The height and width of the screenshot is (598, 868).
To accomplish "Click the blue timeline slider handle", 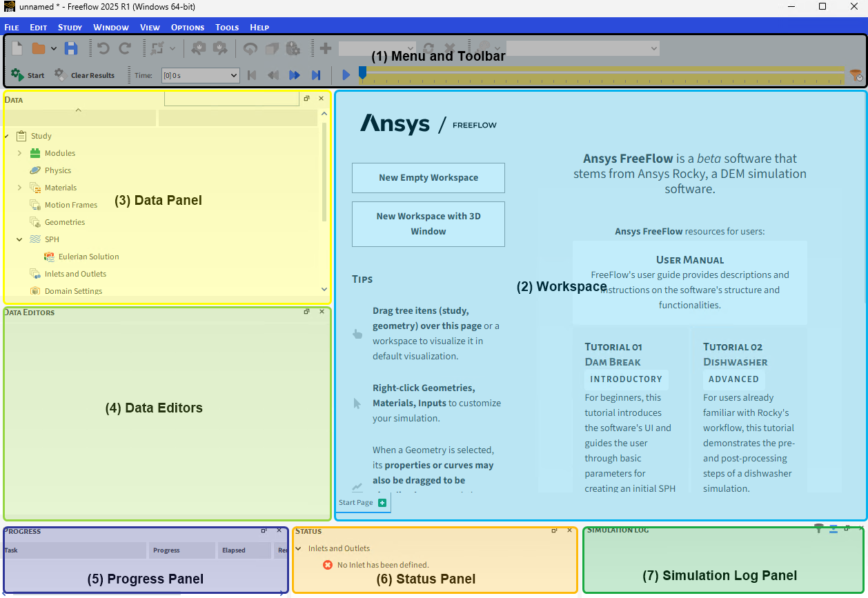I will (x=362, y=74).
